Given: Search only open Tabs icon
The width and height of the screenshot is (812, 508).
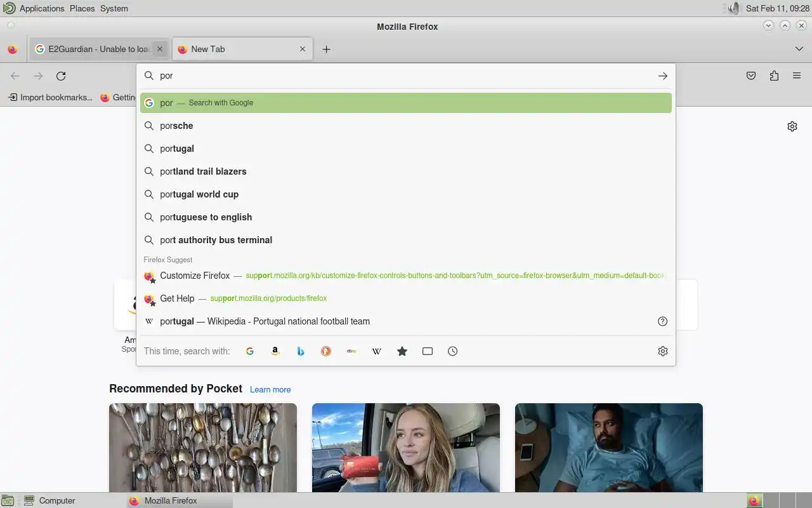Looking at the screenshot, I should pyautogui.click(x=428, y=351).
